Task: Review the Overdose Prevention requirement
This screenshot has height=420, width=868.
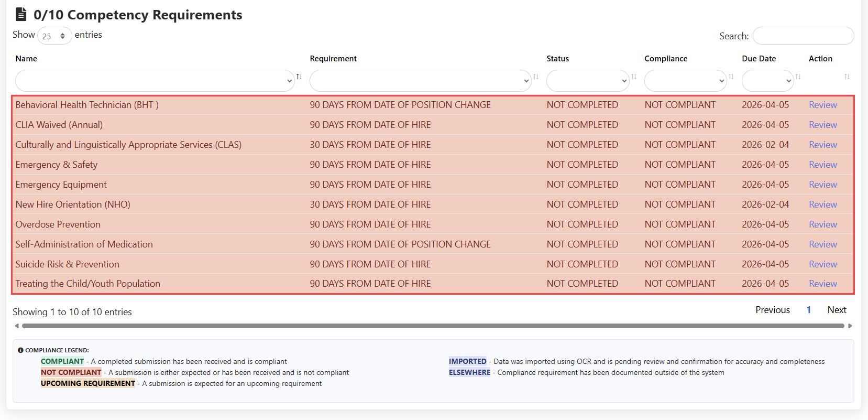Action: 822,224
